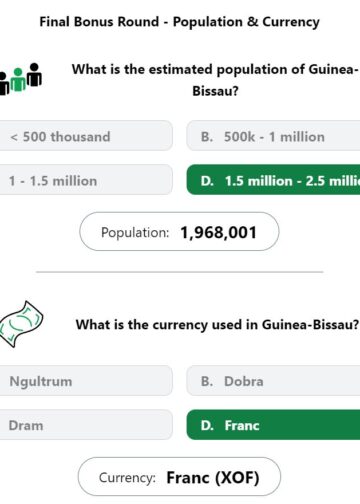Select the Ngultrum currency option
The width and height of the screenshot is (360, 504).
pyautogui.click(x=86, y=381)
